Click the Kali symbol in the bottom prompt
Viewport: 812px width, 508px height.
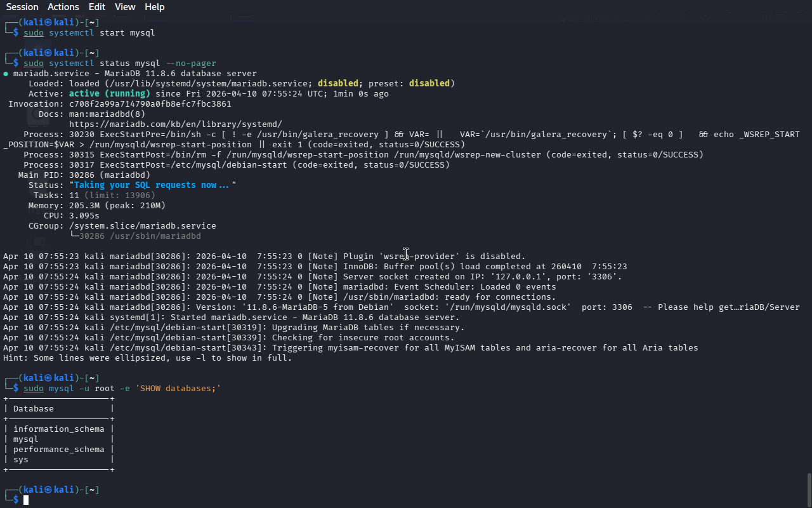(x=48, y=490)
